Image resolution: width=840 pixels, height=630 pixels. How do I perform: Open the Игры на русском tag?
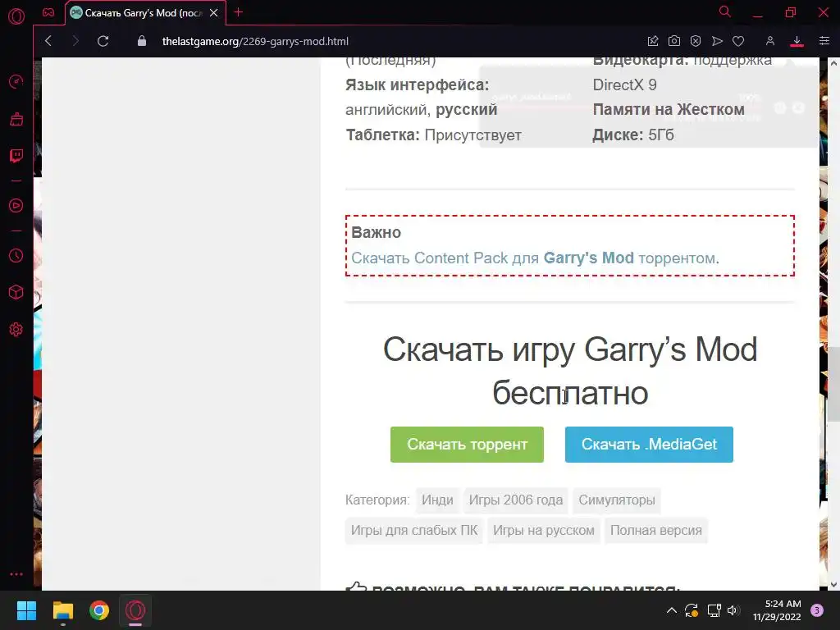[x=544, y=531]
